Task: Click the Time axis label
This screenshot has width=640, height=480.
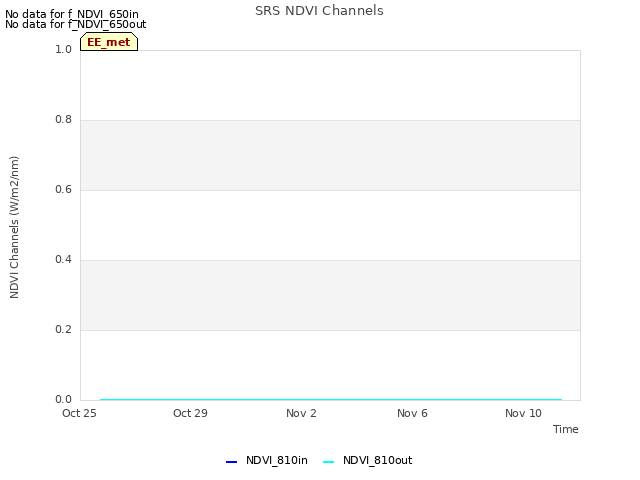Action: click(x=566, y=429)
